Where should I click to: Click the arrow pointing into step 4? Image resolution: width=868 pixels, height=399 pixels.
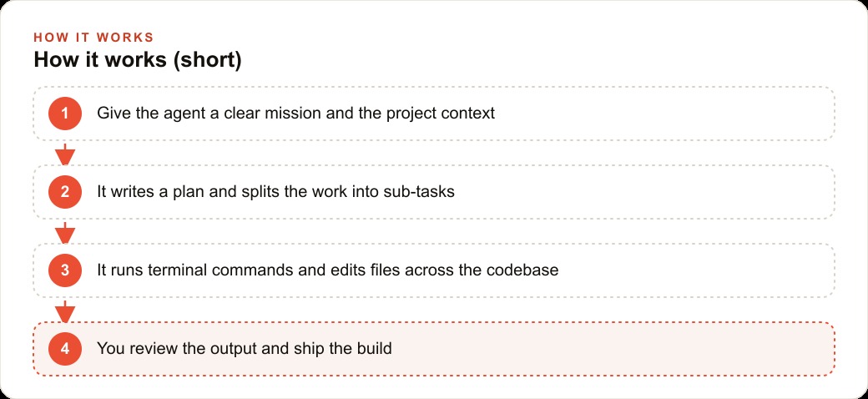point(65,311)
